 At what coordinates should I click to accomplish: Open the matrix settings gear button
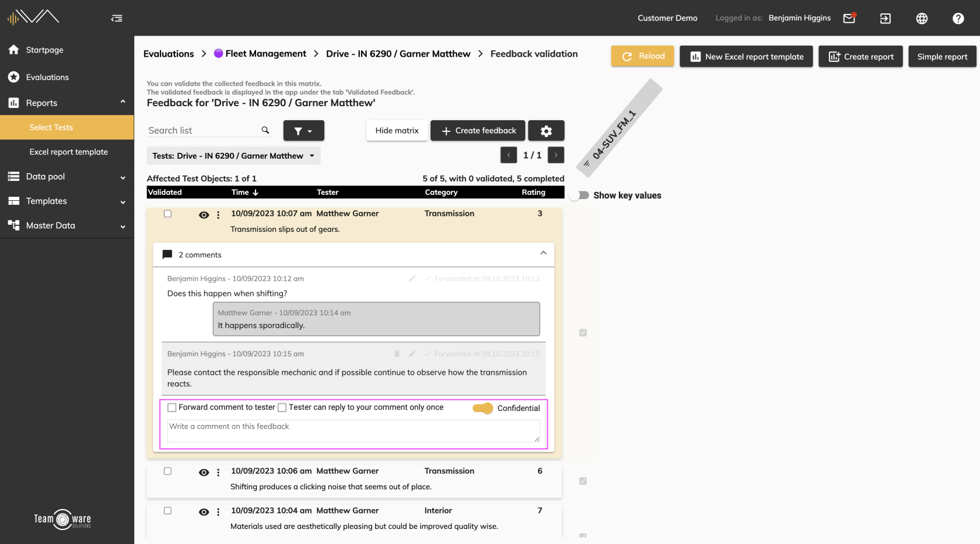coord(546,131)
